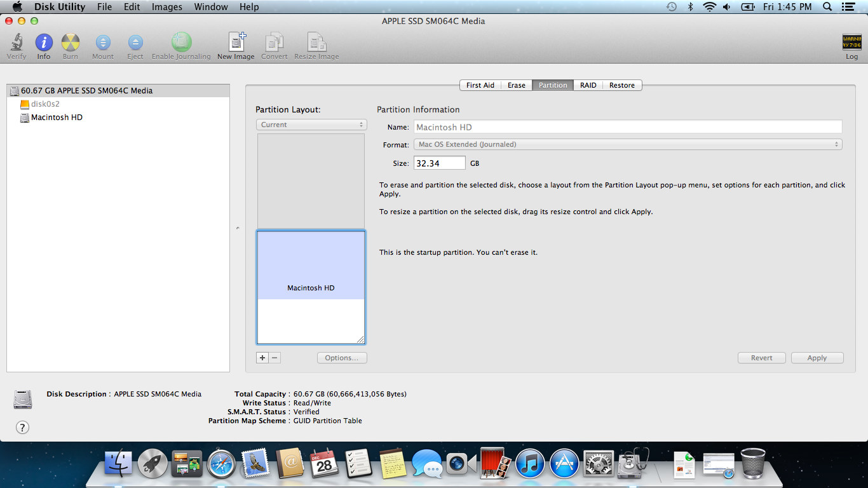
Task: Select the Macintosh HD partition block
Action: [311, 287]
